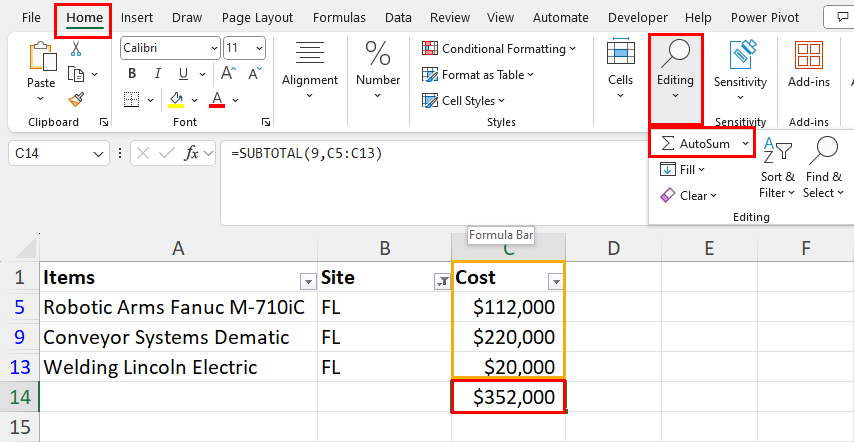
Task: Switch to the Review tab
Action: tap(450, 17)
